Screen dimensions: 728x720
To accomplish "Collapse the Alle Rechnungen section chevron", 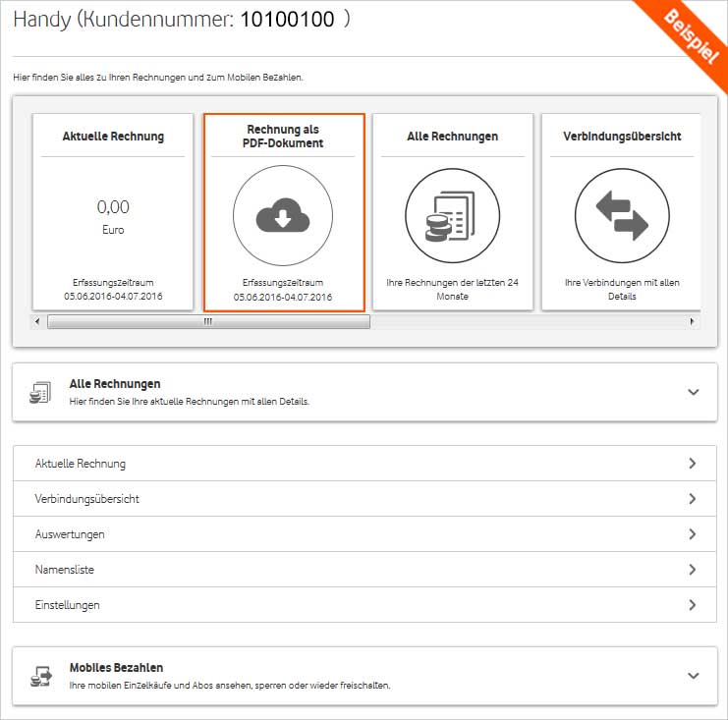I will [693, 392].
